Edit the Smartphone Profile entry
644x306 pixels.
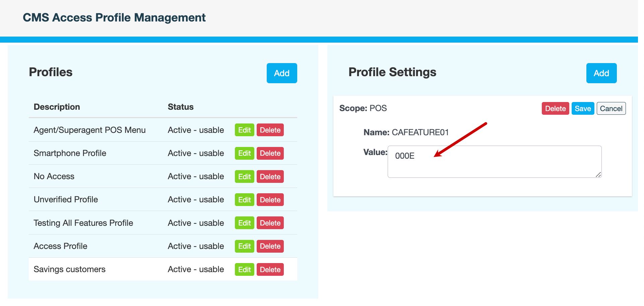(244, 153)
